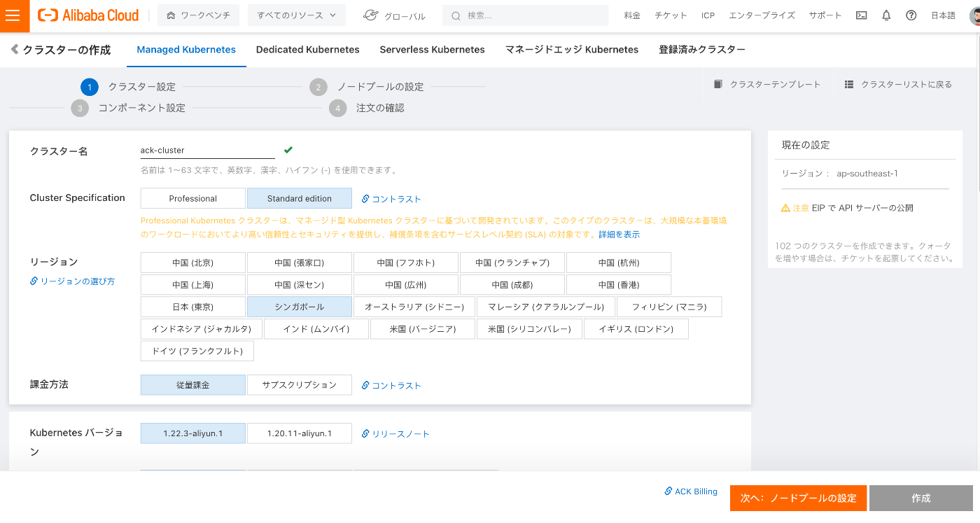The width and height of the screenshot is (980, 523).
Task: Select region インドネシア (ジャカルタ)
Action: [x=202, y=329]
